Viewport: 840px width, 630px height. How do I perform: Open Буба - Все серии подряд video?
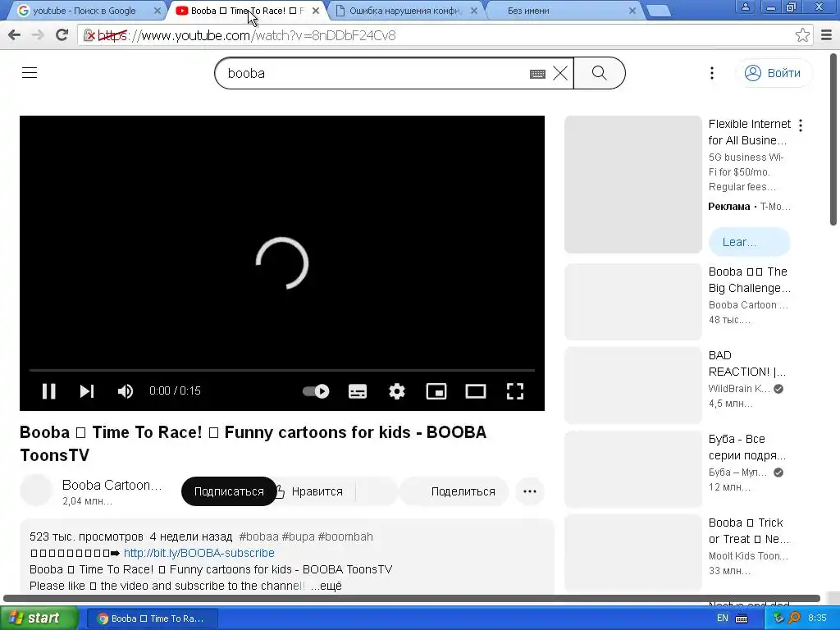point(746,447)
